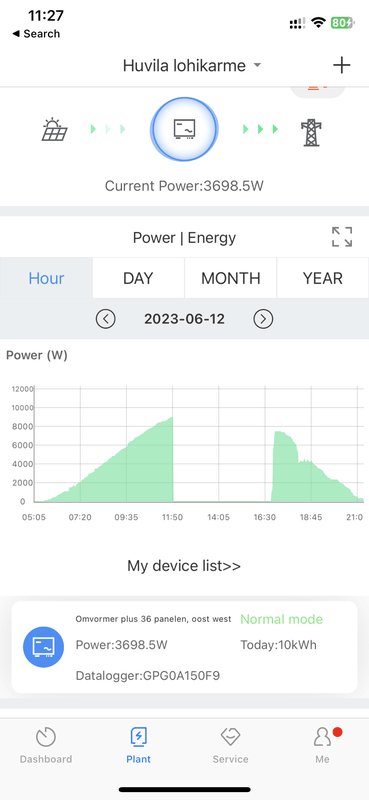
Task: Go to next date with right arrow
Action: click(263, 319)
